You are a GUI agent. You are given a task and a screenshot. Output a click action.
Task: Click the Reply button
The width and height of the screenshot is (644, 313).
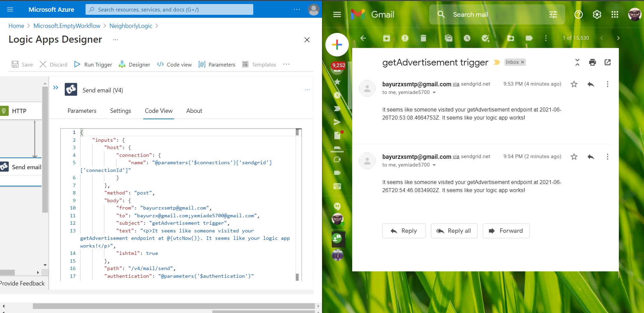pos(404,231)
